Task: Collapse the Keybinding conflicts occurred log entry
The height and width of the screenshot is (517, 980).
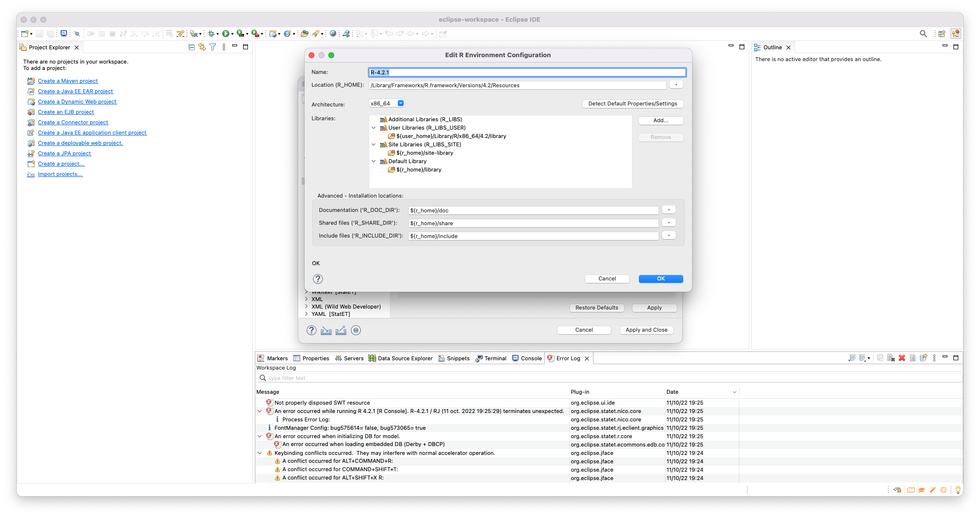Action: coord(260,453)
